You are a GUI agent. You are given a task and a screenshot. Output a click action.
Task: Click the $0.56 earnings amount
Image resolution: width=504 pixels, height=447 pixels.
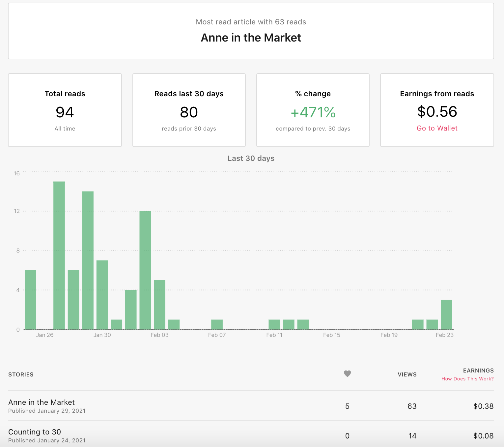click(437, 111)
